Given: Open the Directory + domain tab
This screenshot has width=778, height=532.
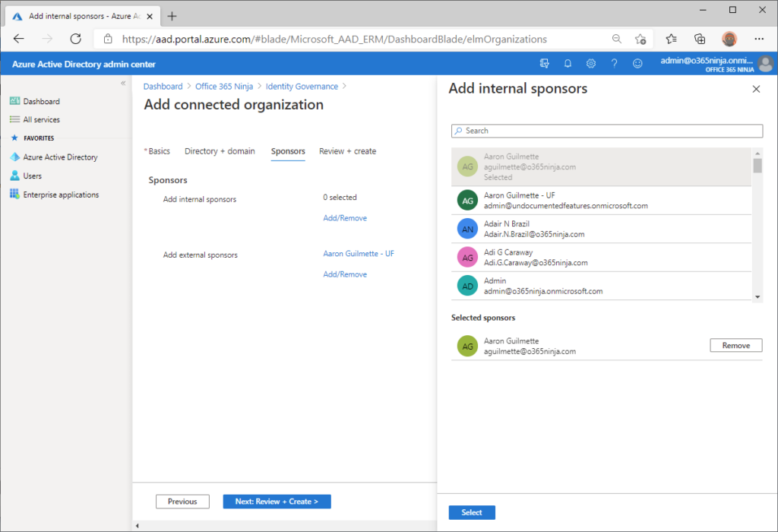Looking at the screenshot, I should tap(220, 150).
